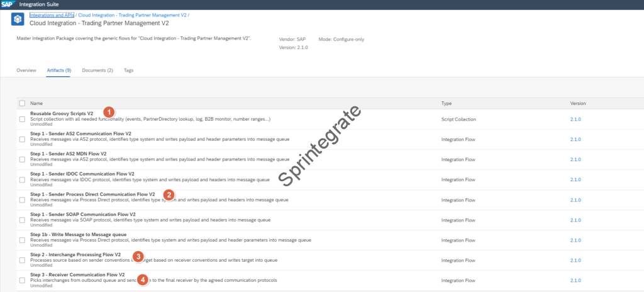Open Step 2 - Interchange Processing Flow V2
The height and width of the screenshot is (292, 644).
[x=75, y=254]
